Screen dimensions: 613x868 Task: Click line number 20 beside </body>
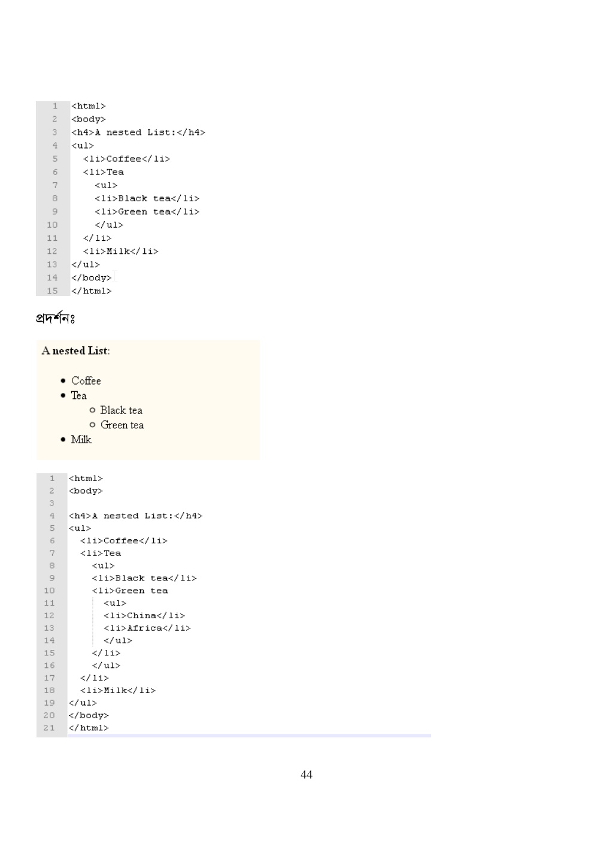pyautogui.click(x=48, y=715)
